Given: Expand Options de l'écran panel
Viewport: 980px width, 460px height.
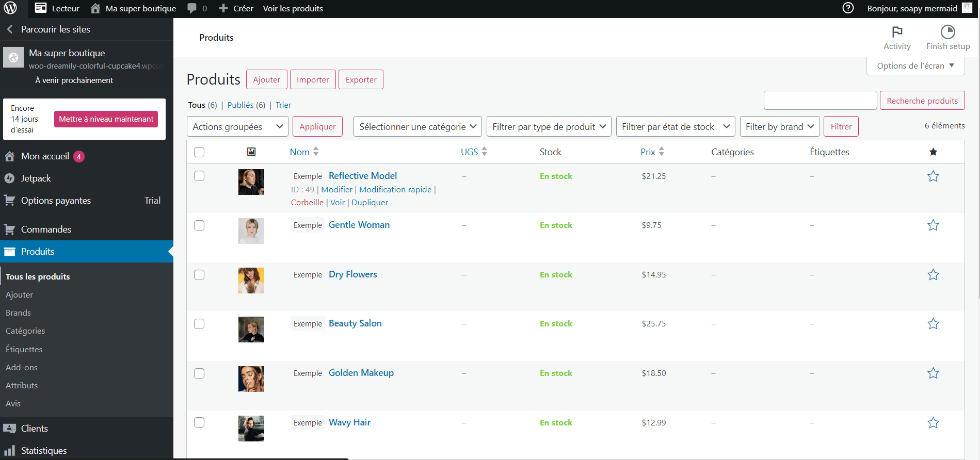Looking at the screenshot, I should [x=915, y=65].
